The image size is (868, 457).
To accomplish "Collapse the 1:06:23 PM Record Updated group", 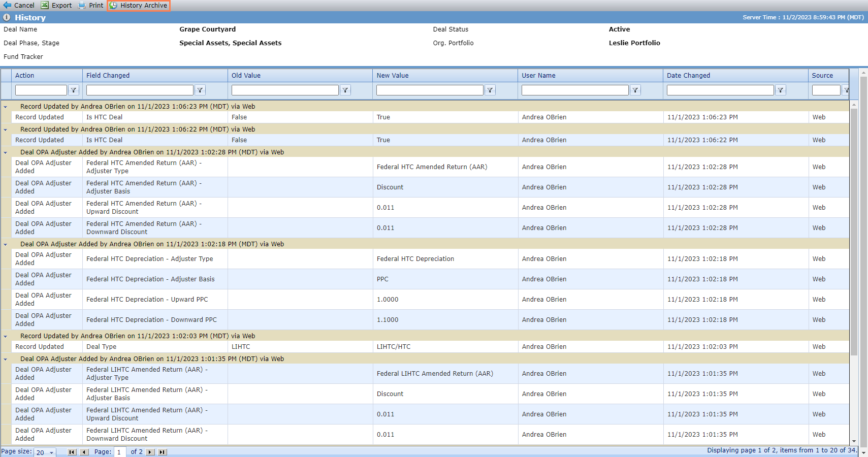I will (x=6, y=107).
